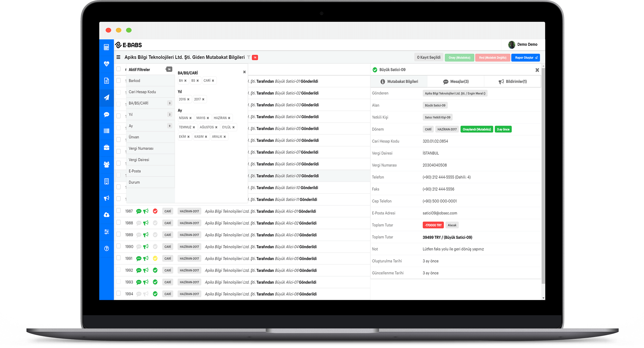This screenshot has width=644, height=348.
Task: Check the row 1989 checkbox
Action: click(x=119, y=234)
